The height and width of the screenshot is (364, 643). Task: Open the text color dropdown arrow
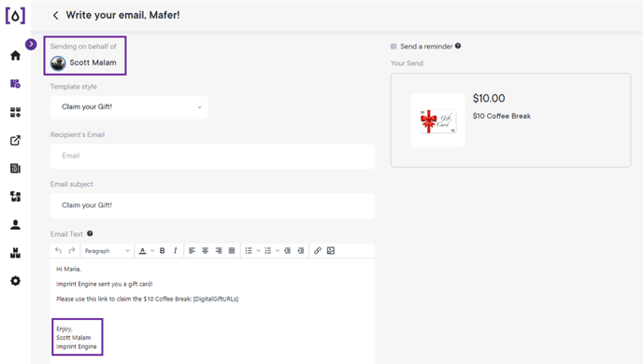152,250
